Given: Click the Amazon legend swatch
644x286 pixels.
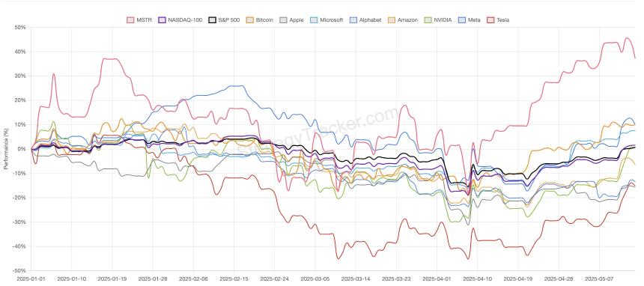Looking at the screenshot, I should point(393,19).
